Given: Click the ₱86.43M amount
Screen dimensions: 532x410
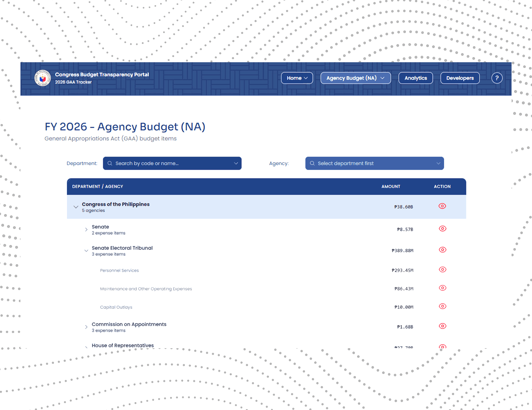Looking at the screenshot, I should [404, 289].
